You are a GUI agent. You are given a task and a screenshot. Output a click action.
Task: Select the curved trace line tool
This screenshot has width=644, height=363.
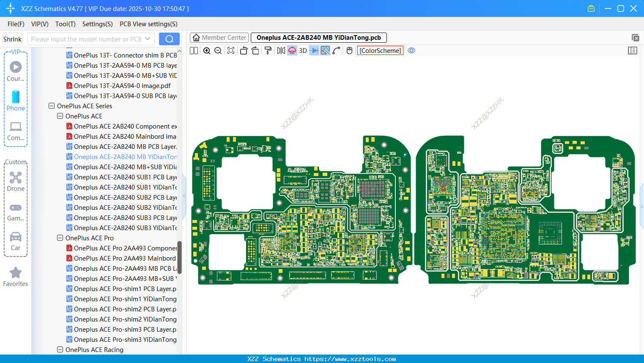tap(337, 51)
